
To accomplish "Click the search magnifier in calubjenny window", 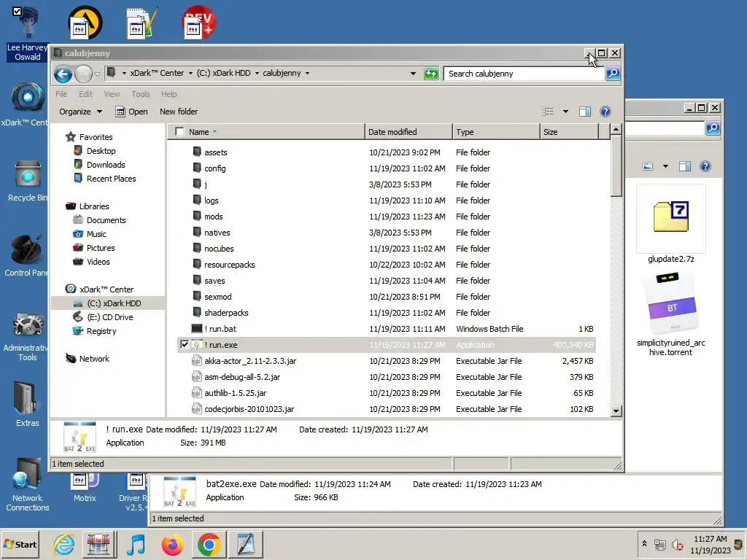I will (613, 74).
